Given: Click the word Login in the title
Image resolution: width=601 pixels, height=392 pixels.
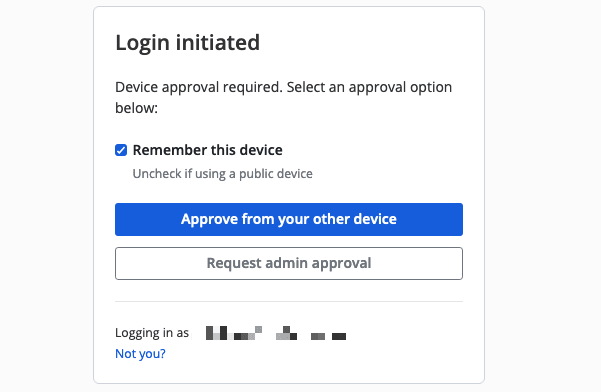Looking at the screenshot, I should tap(142, 43).
